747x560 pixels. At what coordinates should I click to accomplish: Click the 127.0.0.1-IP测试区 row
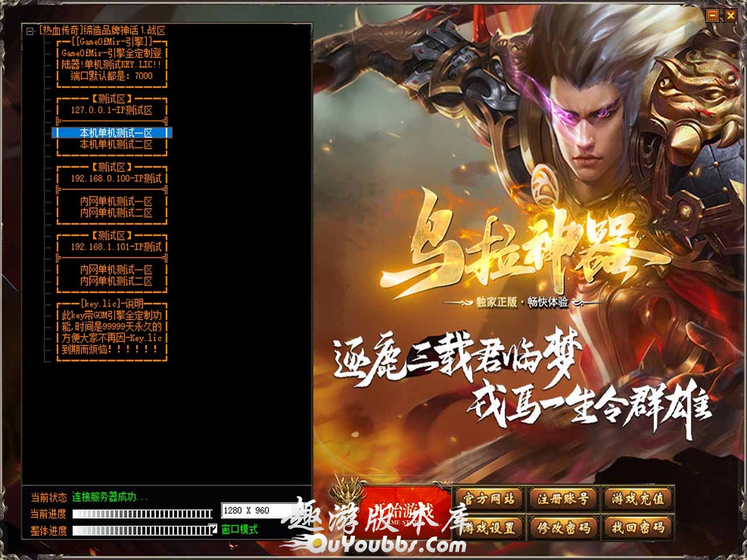(x=112, y=110)
